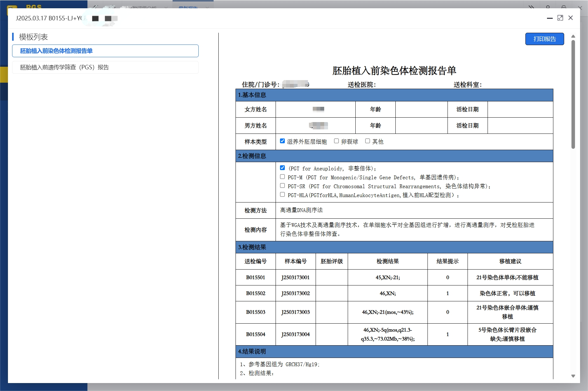This screenshot has height=391, width=588.
Task: Click the 打印报告 button
Action: pyautogui.click(x=544, y=39)
